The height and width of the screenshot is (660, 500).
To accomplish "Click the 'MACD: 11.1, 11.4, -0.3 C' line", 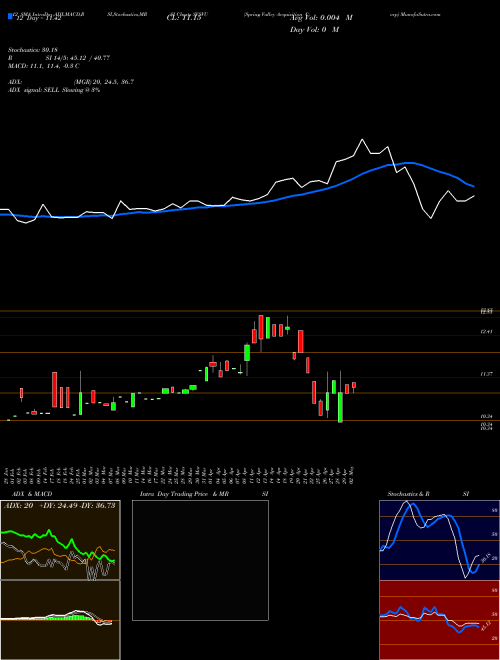I will (x=44, y=66).
